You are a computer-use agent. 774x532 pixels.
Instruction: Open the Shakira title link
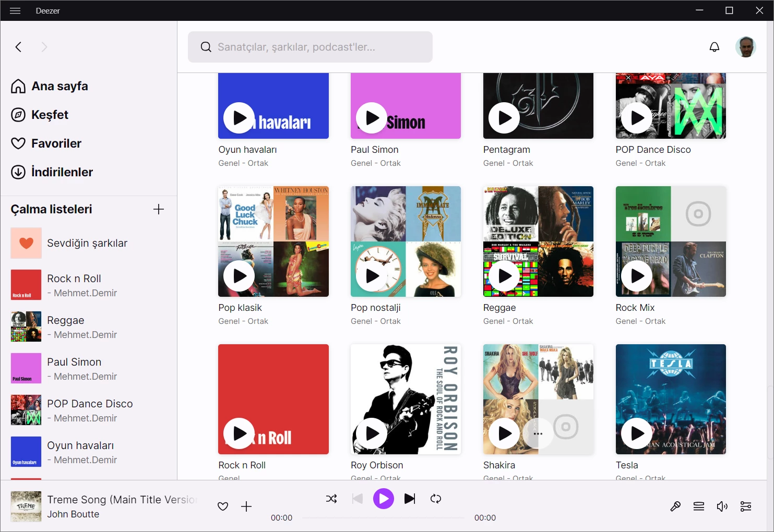click(499, 465)
